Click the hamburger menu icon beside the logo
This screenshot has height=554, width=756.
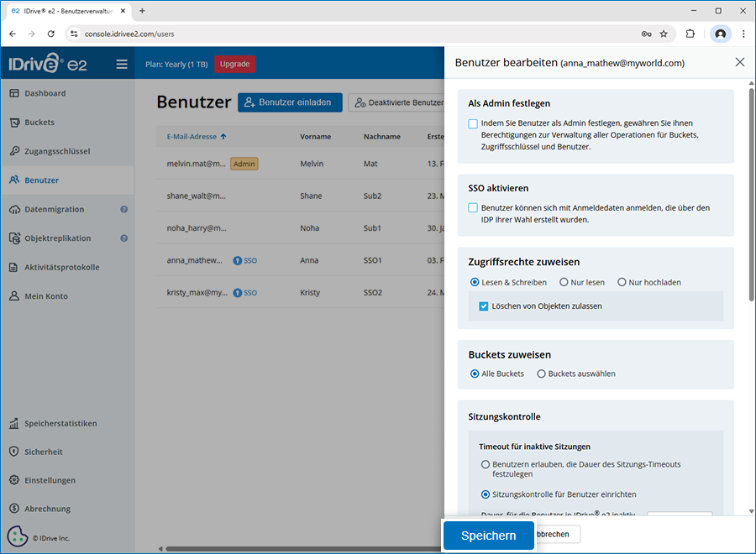click(x=122, y=64)
